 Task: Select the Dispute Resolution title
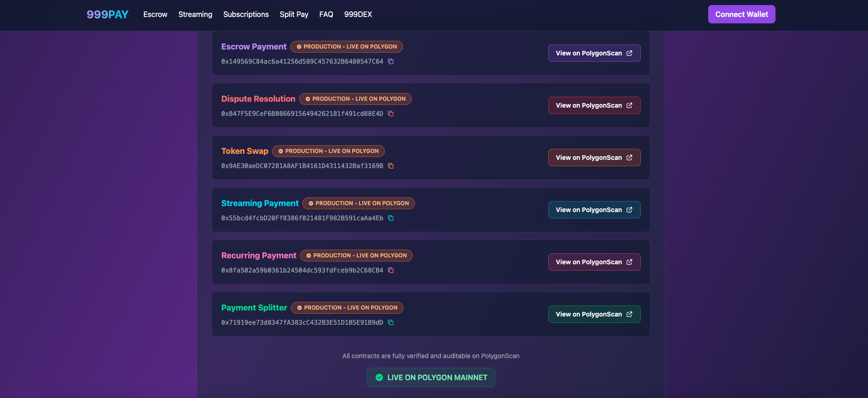(258, 99)
